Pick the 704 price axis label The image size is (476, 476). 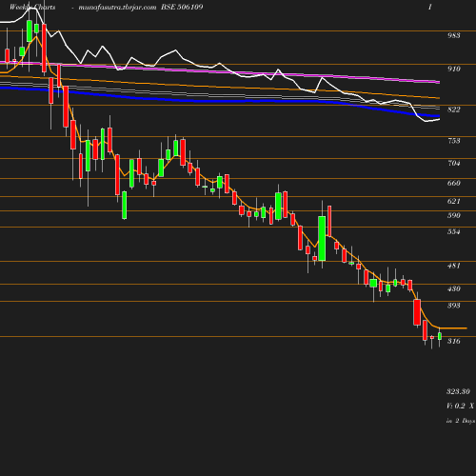pyautogui.click(x=454, y=163)
